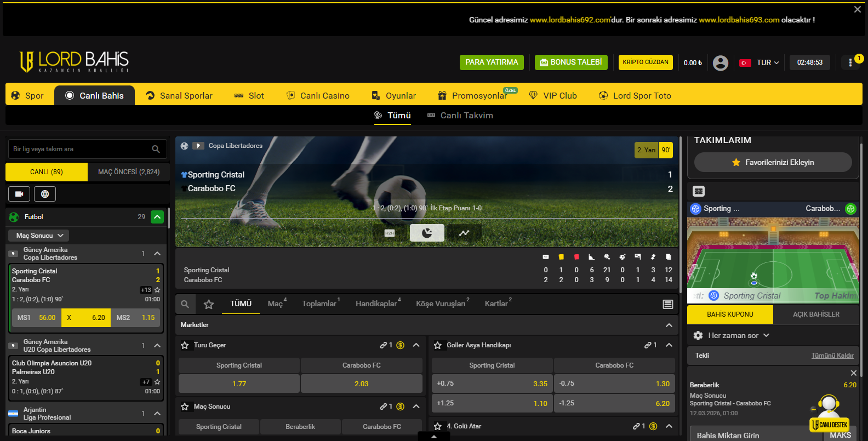
Task: Click the PARA YATIRMA deposit button
Action: (492, 62)
